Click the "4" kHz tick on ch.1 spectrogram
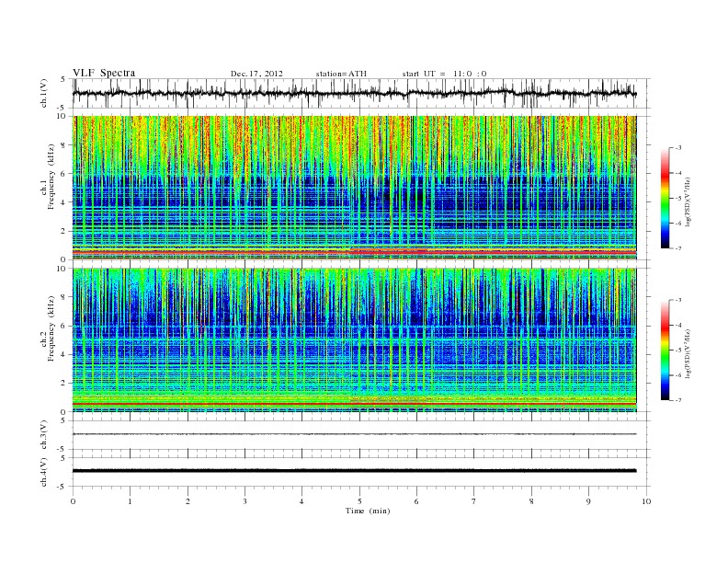This screenshot has width=728, height=563. [x=63, y=202]
